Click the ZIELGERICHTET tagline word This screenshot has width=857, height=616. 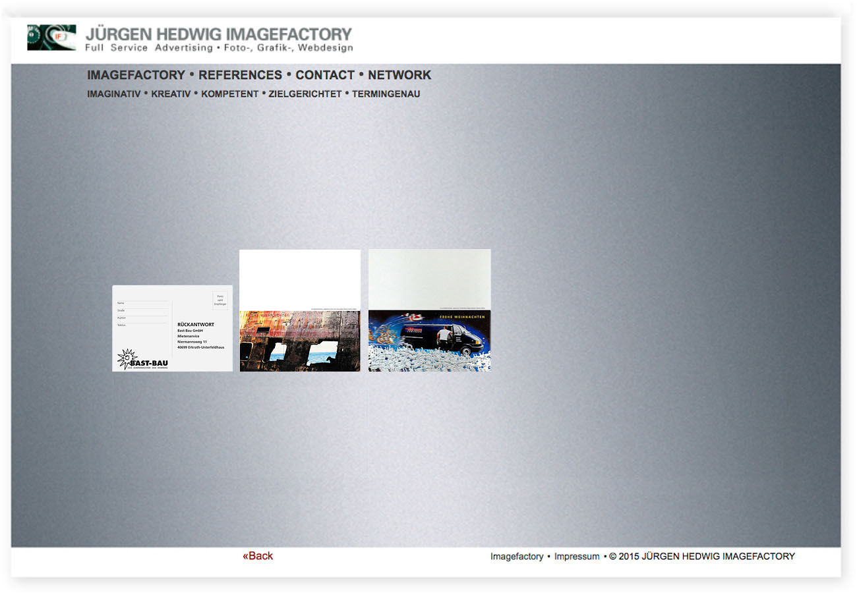(x=305, y=94)
